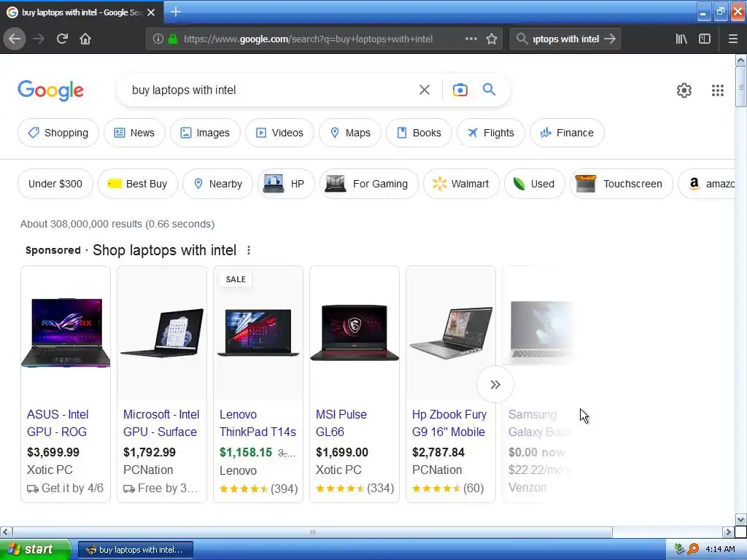Open the Firefox hamburger menu
The height and width of the screenshot is (560, 747).
coord(732,39)
